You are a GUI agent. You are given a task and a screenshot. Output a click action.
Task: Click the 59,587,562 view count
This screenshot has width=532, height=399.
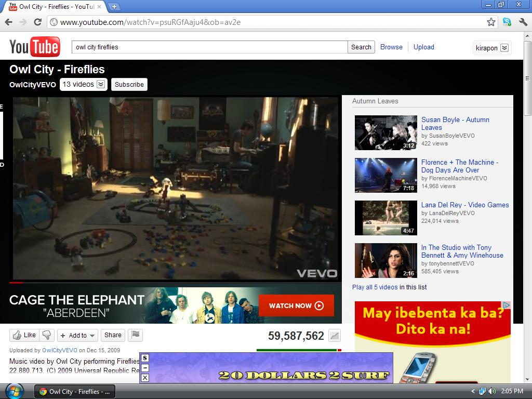pyautogui.click(x=296, y=336)
